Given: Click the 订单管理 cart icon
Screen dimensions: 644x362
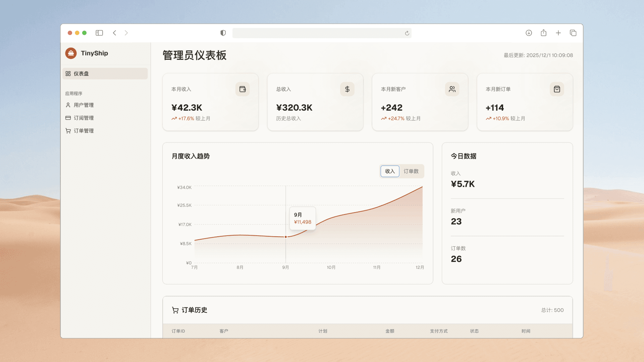Looking at the screenshot, I should (68, 131).
